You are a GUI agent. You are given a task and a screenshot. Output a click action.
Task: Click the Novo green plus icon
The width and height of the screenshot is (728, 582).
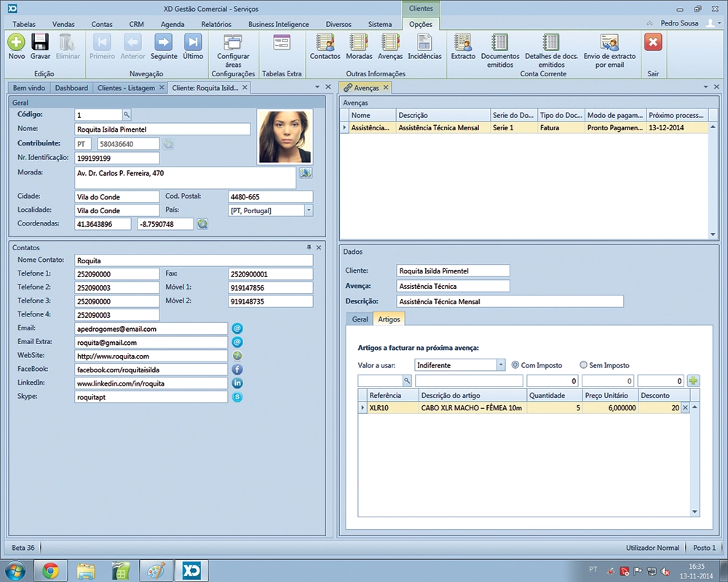coord(16,43)
